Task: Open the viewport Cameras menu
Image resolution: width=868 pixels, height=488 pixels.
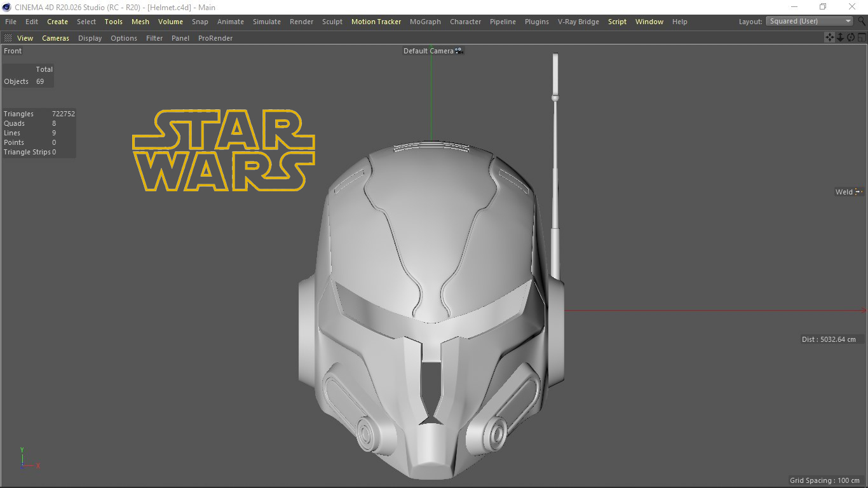Action: 56,38
